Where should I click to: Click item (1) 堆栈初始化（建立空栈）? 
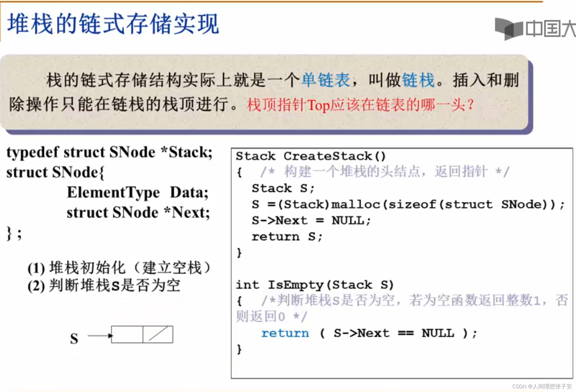(119, 268)
